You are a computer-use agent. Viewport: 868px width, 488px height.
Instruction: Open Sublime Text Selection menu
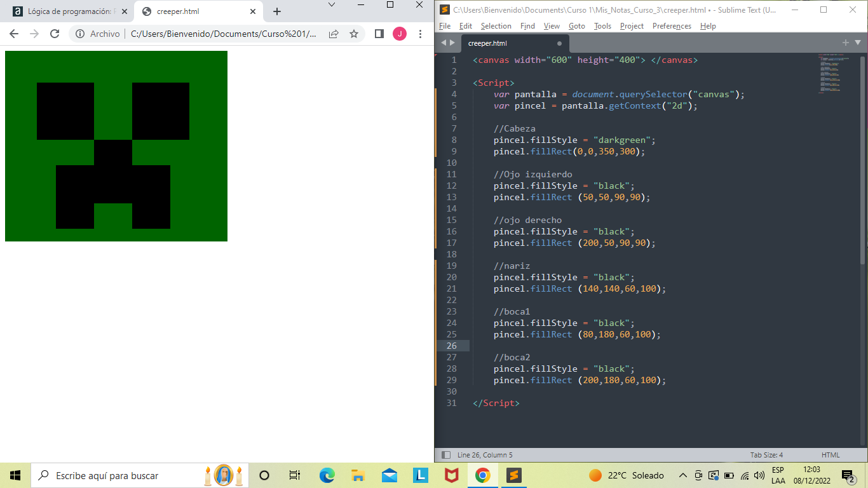click(496, 26)
